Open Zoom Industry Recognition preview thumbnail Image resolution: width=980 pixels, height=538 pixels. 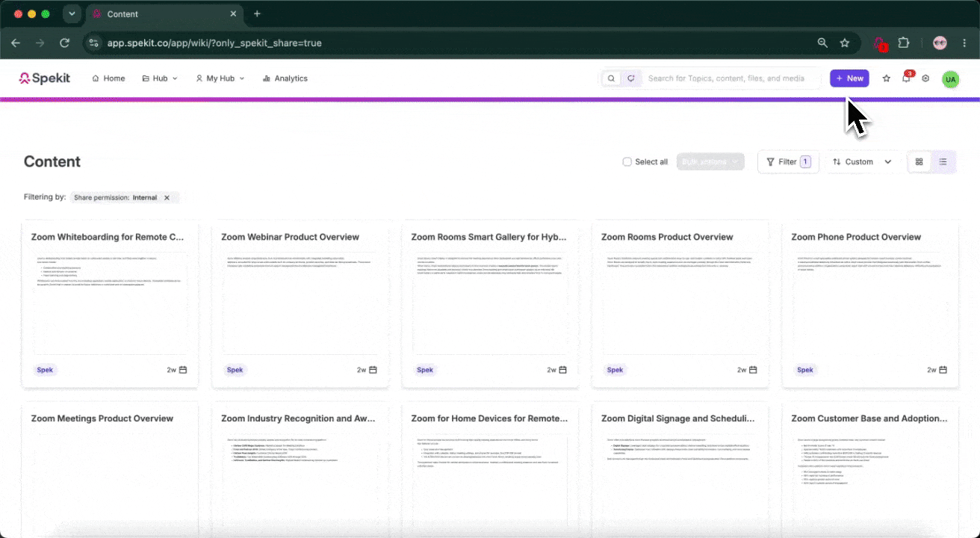click(x=300, y=484)
